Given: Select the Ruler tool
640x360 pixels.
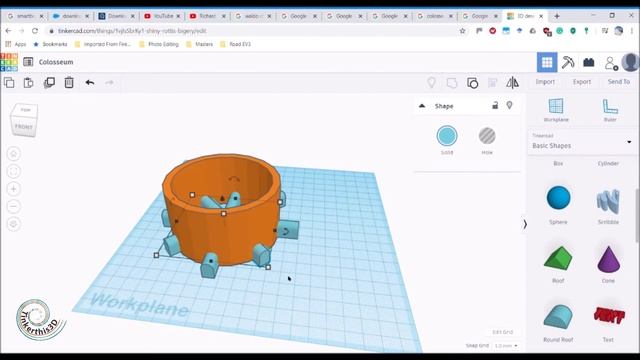Looking at the screenshot, I should [x=610, y=110].
